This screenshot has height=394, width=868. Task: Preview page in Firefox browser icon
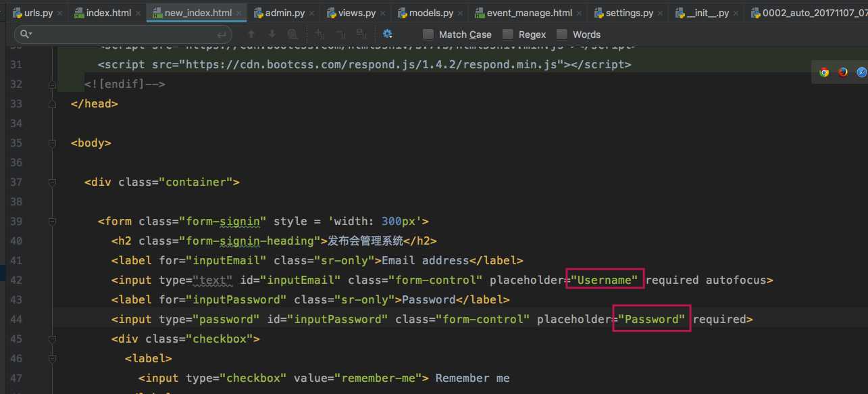pos(843,72)
